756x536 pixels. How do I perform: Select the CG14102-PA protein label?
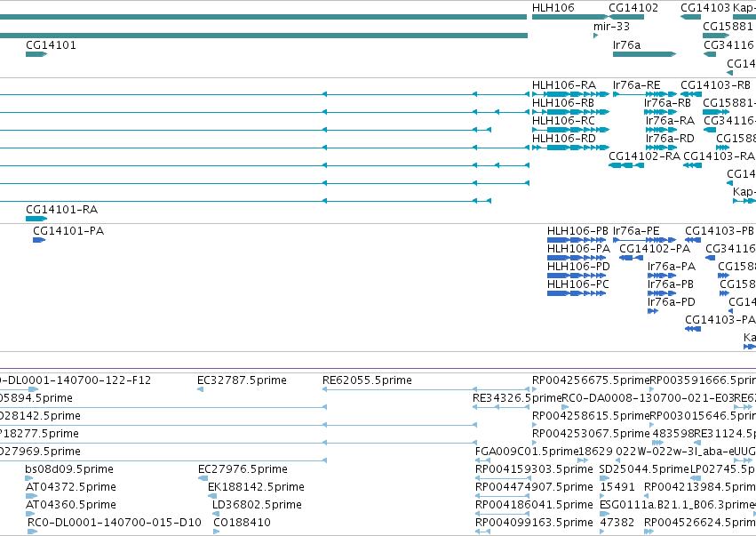(x=655, y=249)
